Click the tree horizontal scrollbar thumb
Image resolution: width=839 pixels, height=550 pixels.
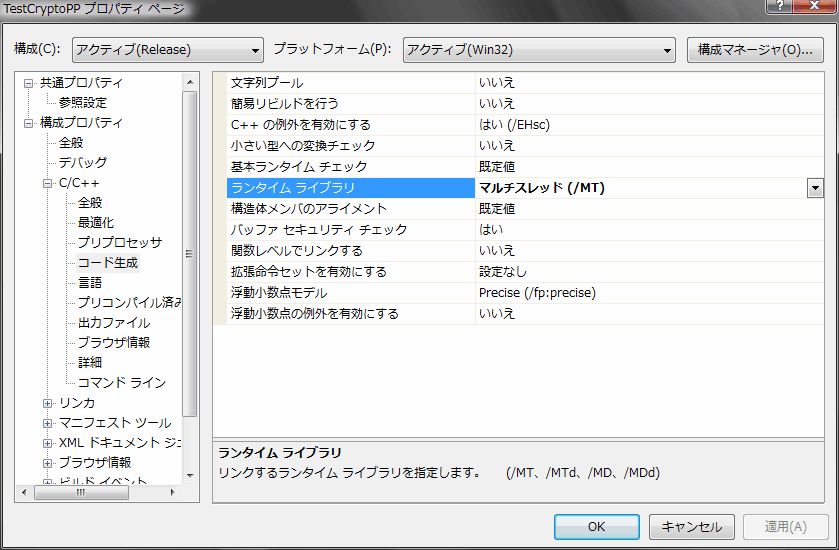81,492
